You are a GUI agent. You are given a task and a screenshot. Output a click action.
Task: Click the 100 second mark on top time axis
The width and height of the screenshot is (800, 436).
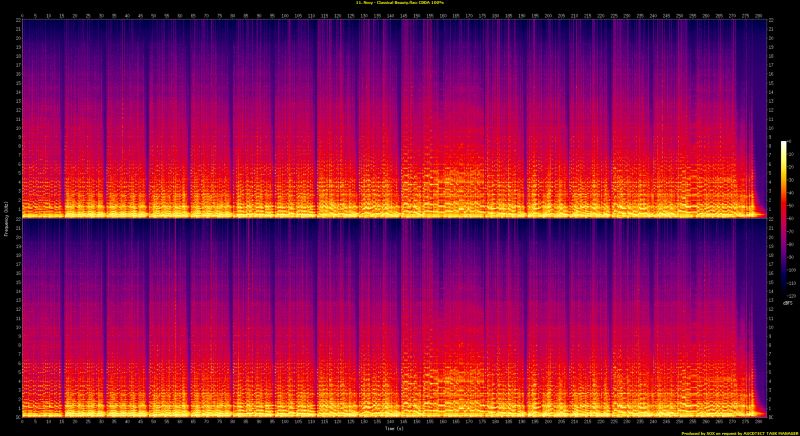(286, 15)
